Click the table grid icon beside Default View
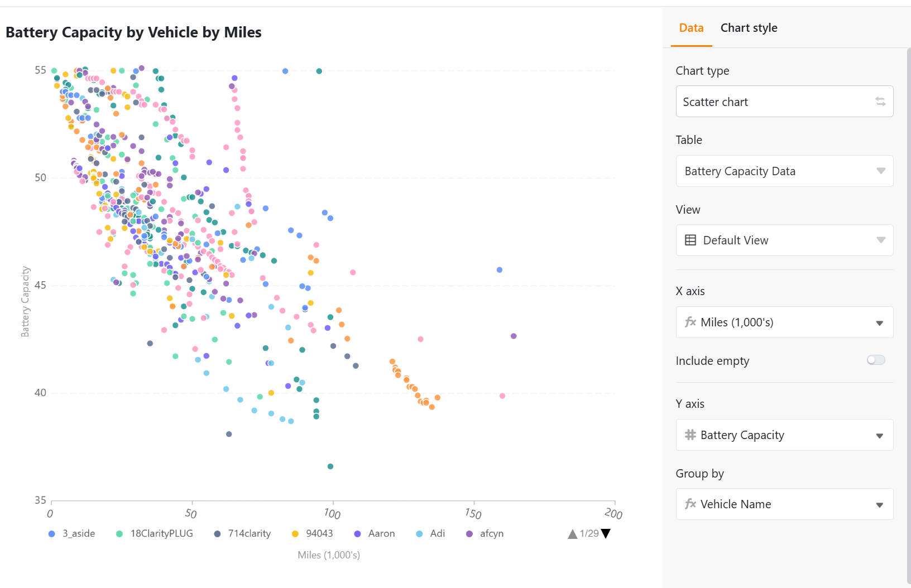Screen dimensions: 911x588 click(691, 240)
